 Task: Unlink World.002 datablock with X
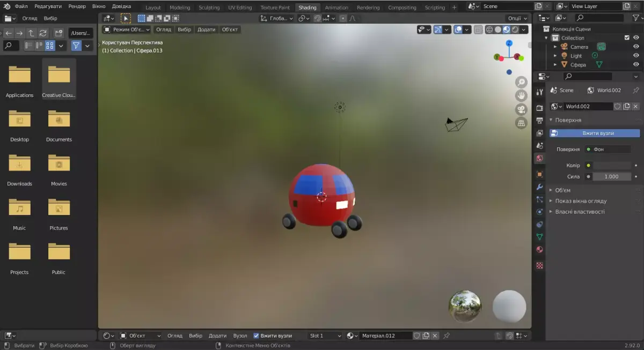(x=635, y=106)
